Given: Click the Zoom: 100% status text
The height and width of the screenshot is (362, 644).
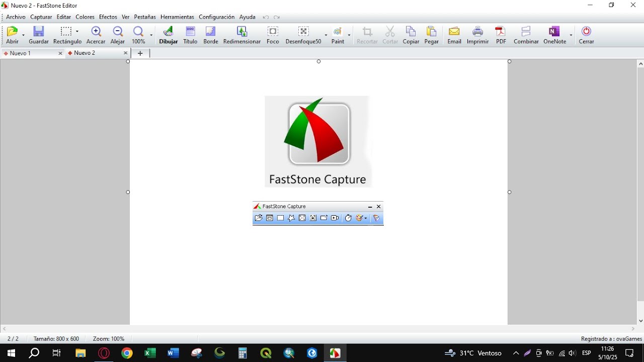Looking at the screenshot, I should click(109, 339).
